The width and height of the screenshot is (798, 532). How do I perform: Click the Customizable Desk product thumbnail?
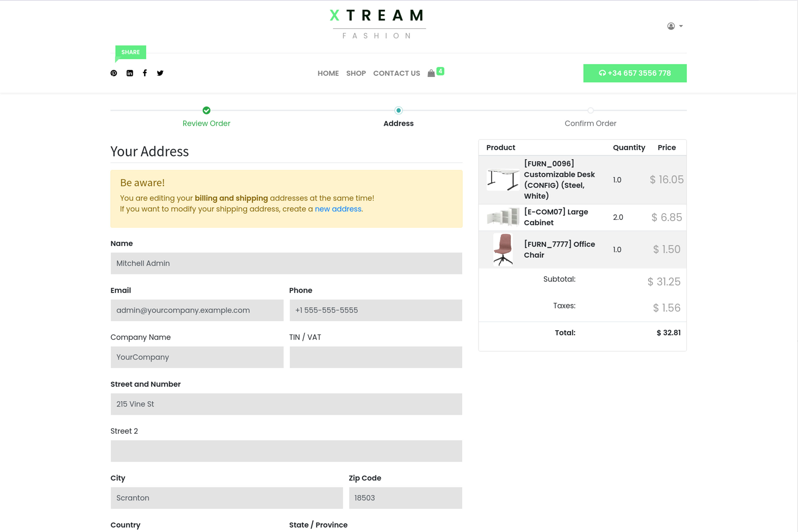[503, 180]
